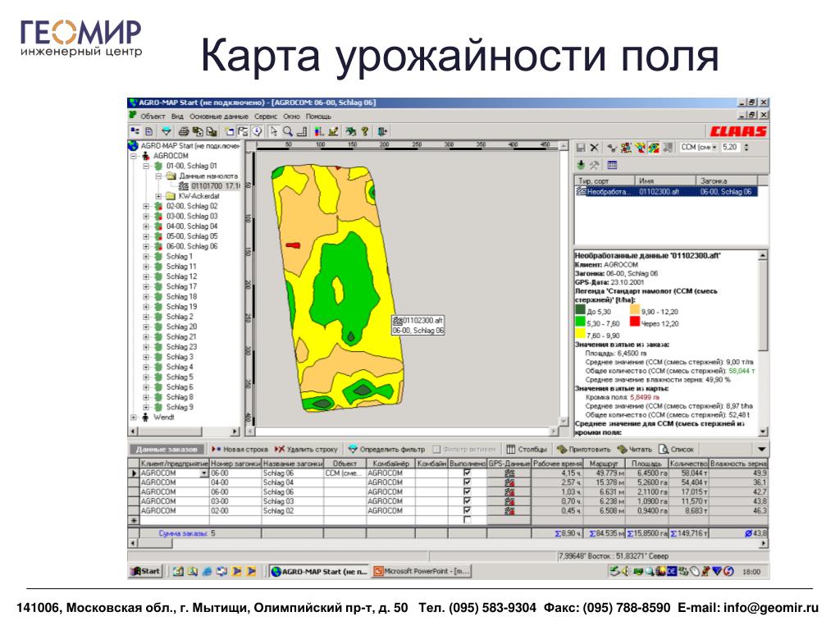Viewport: 840px width, 630px height.
Task: Open the Вид menu
Action: pyautogui.click(x=177, y=116)
